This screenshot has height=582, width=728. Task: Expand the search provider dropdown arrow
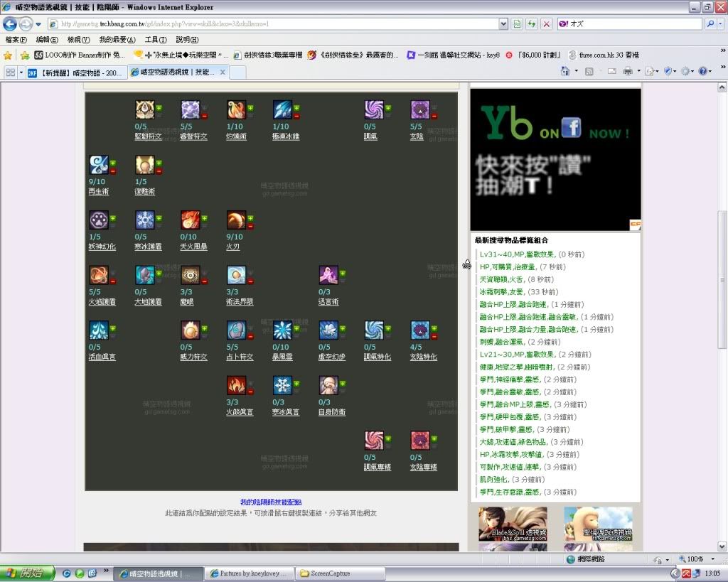[719, 23]
